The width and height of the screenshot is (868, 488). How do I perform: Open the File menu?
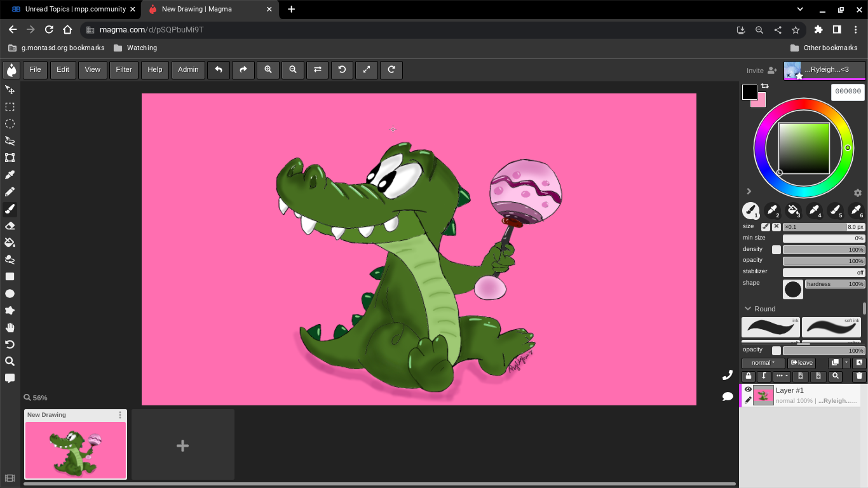(35, 70)
